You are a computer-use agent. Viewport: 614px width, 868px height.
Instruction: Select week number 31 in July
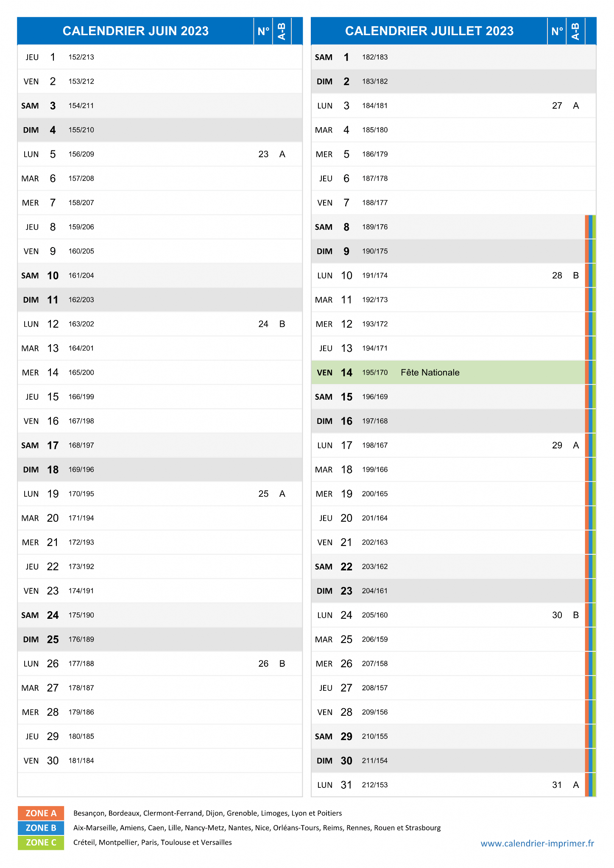pos(557,785)
